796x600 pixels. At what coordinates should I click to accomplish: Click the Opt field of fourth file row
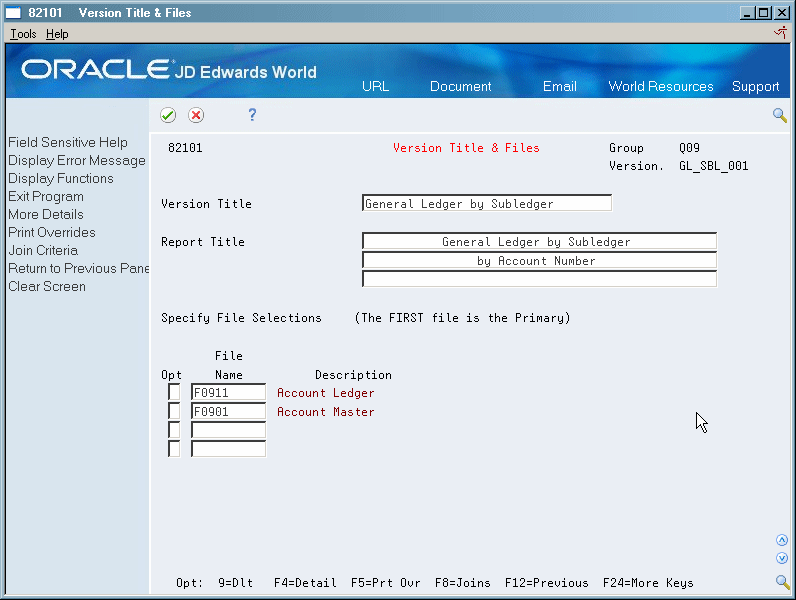[174, 449]
